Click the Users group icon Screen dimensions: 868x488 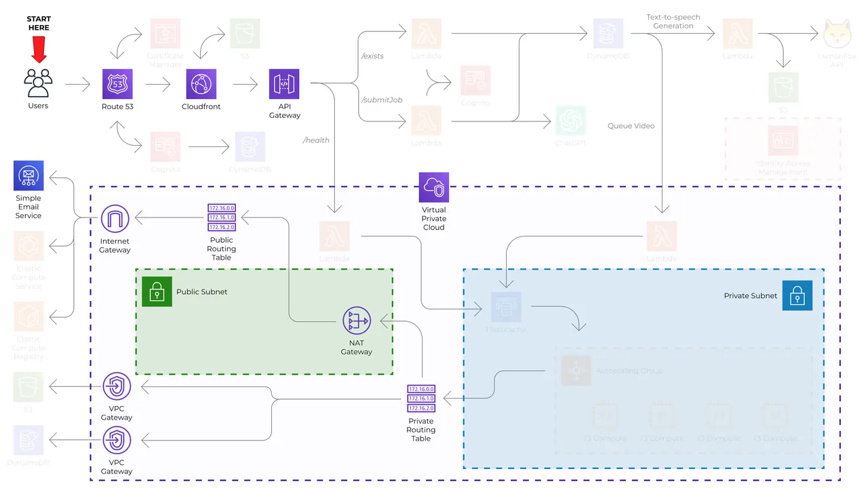38,83
